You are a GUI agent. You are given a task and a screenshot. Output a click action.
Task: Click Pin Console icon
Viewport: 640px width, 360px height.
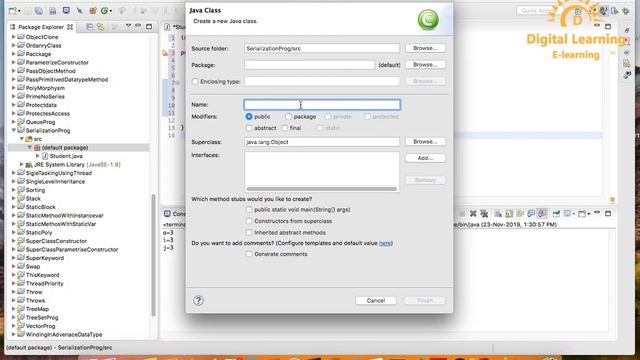point(556,213)
